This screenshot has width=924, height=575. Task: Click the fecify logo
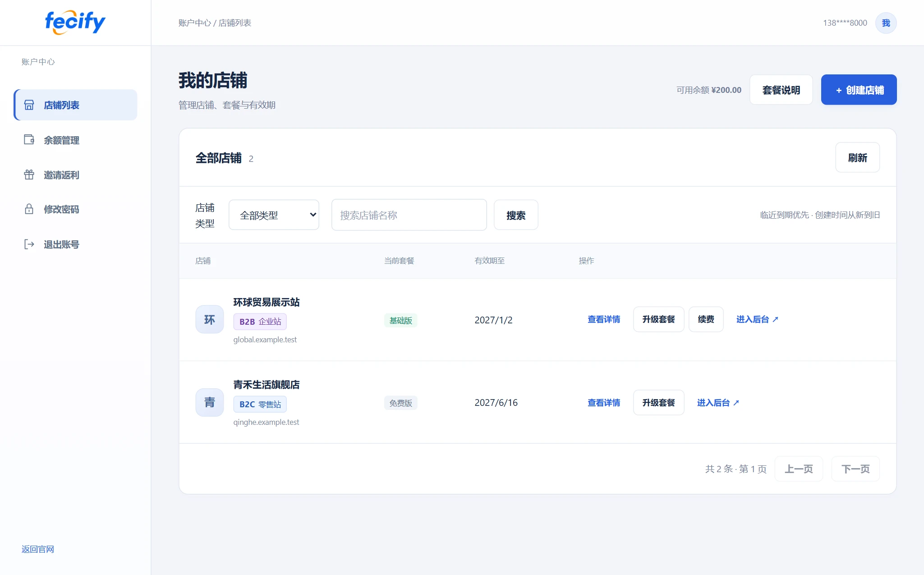point(75,22)
